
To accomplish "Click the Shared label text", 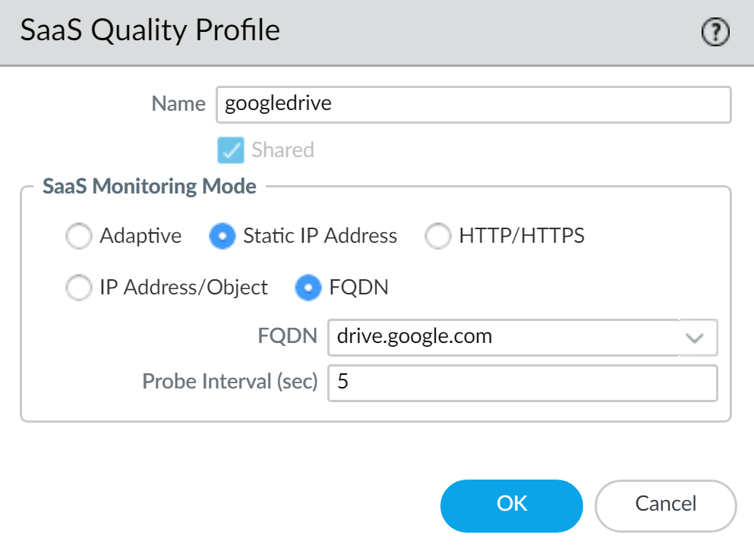I will click(x=282, y=150).
